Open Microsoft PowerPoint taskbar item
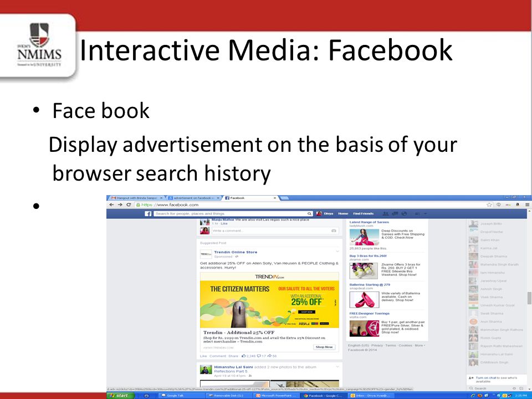 [276, 396]
